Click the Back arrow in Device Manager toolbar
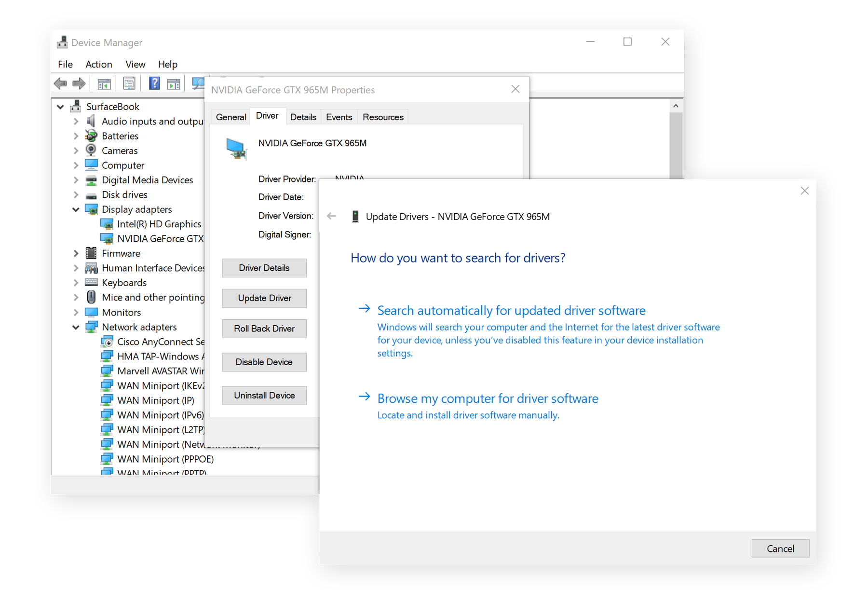Image resolution: width=868 pixels, height=603 pixels. 60,84
